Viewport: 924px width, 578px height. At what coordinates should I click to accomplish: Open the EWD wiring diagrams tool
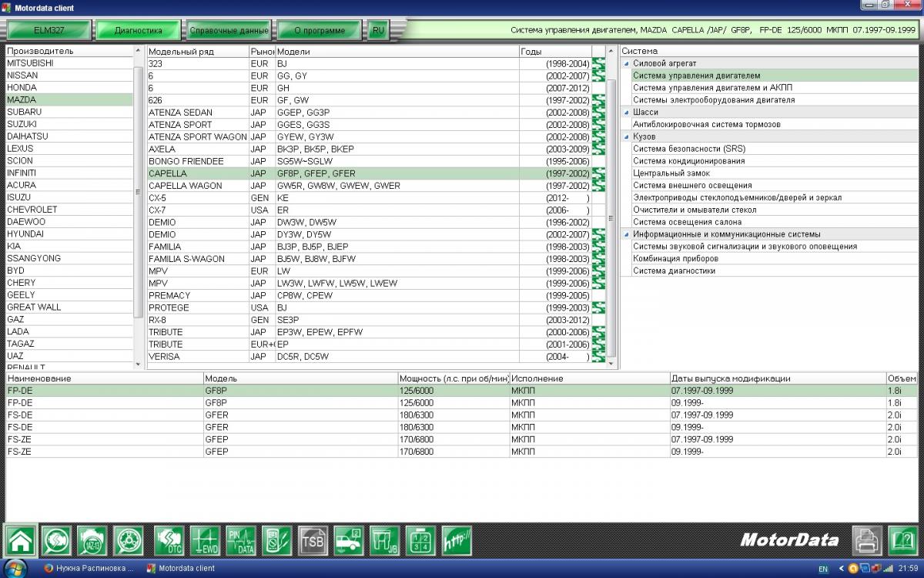pos(205,541)
